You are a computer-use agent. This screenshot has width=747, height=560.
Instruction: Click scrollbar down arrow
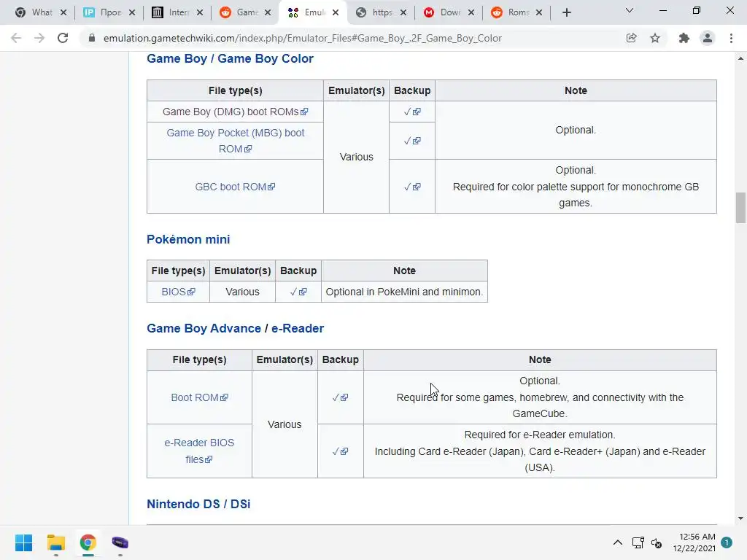(740, 518)
